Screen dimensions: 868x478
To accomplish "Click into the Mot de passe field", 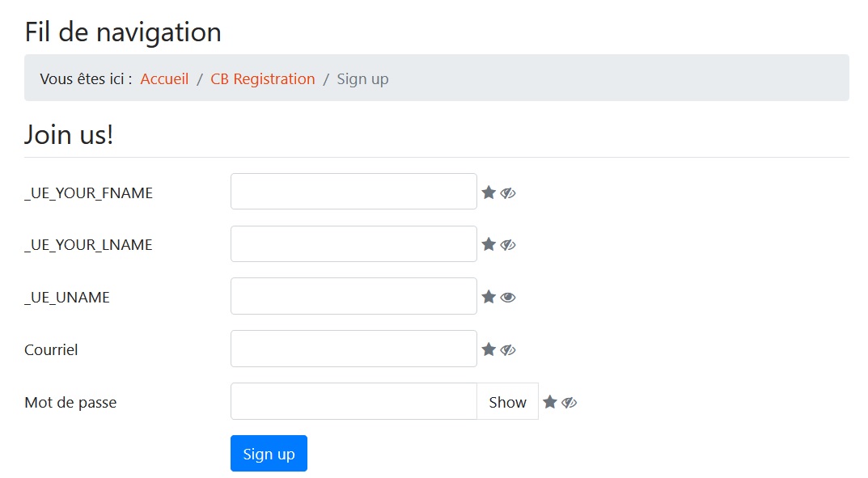I will pyautogui.click(x=354, y=402).
